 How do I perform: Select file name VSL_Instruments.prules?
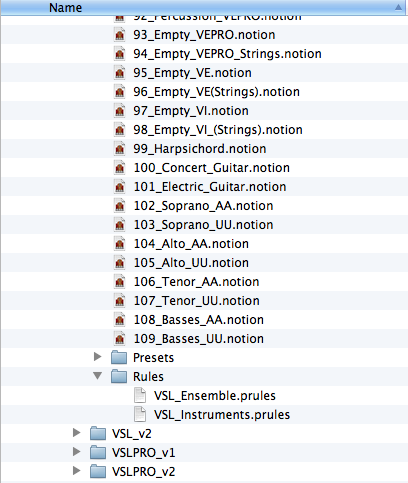tap(222, 415)
